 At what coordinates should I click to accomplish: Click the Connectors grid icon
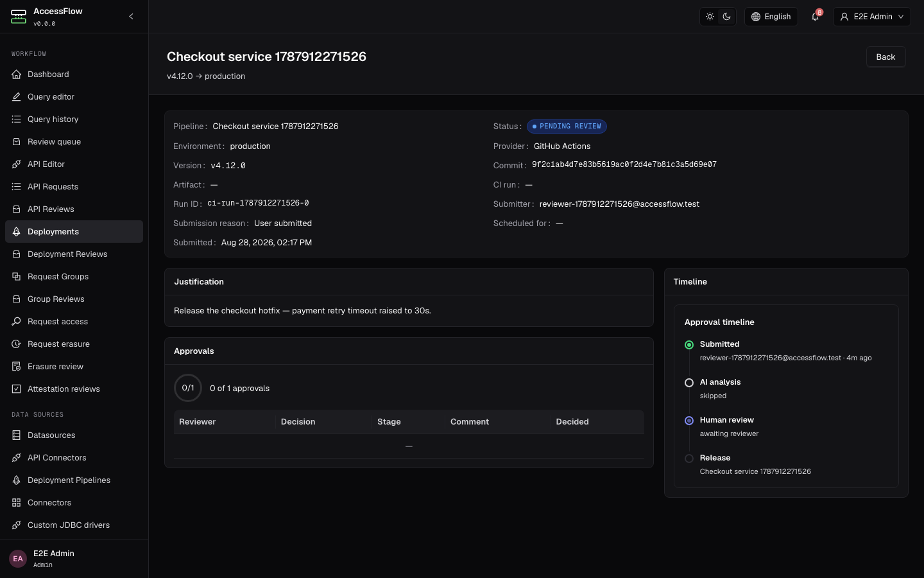(17, 503)
